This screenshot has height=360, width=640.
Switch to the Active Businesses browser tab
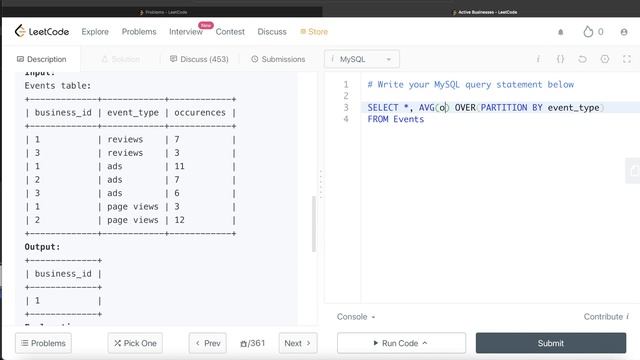(x=484, y=12)
